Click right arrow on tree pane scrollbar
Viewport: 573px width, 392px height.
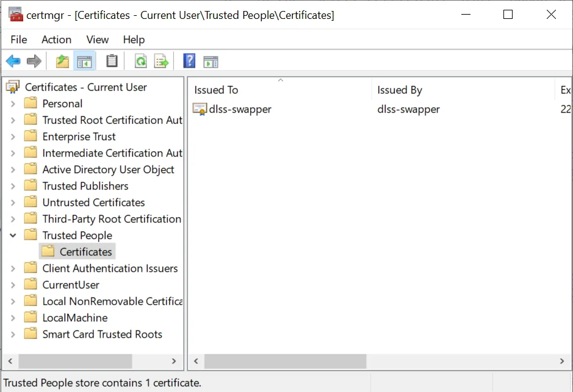pyautogui.click(x=174, y=361)
